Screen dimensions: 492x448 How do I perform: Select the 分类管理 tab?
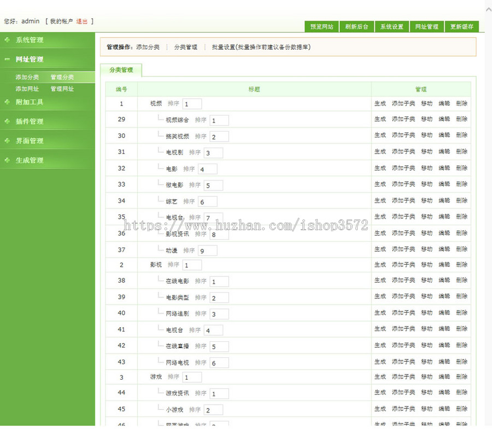coord(121,70)
